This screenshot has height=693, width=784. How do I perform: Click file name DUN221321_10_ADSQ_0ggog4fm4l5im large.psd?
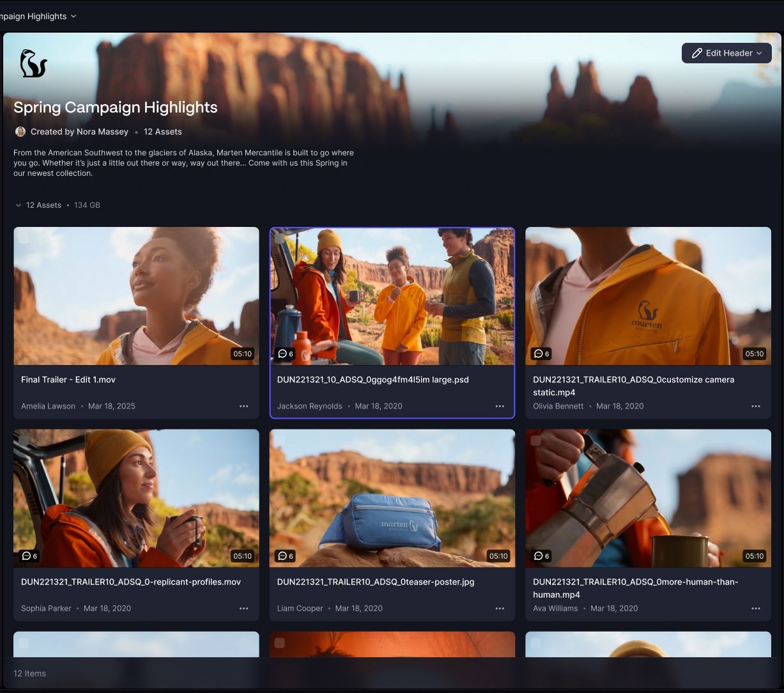click(373, 380)
